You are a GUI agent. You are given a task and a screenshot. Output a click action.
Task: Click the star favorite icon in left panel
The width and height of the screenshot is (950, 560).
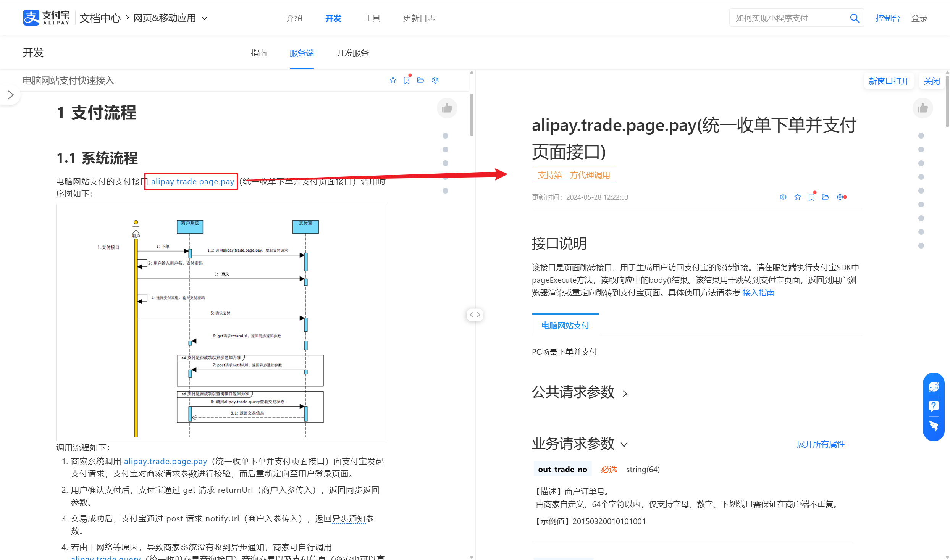pos(393,80)
